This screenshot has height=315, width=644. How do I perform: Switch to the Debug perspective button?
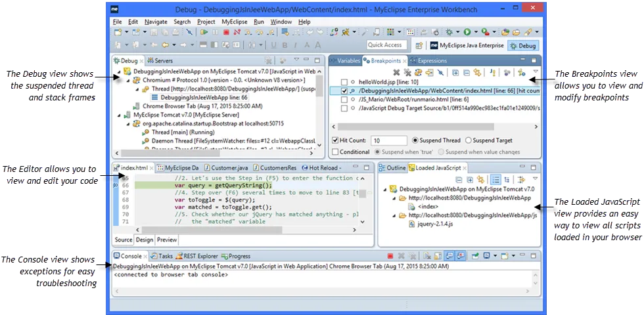click(x=523, y=45)
